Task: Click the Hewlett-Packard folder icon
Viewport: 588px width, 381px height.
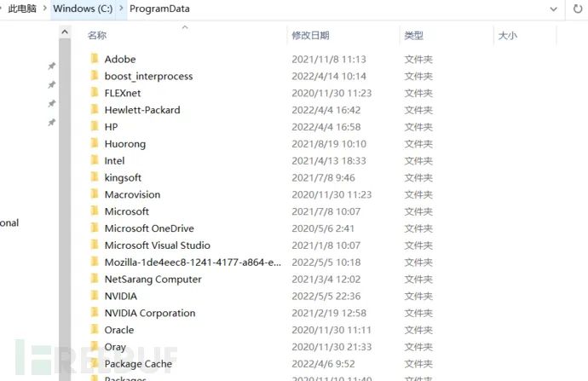Action: tap(95, 109)
